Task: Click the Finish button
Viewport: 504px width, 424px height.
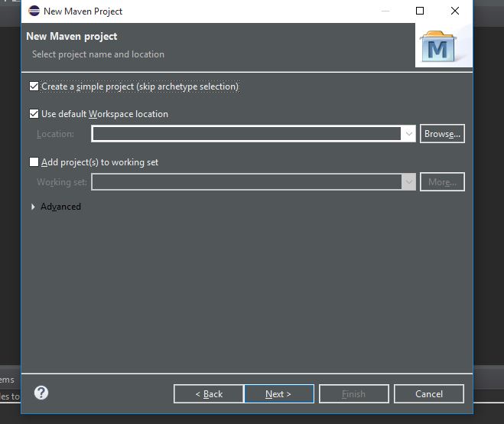Action: coord(354,393)
